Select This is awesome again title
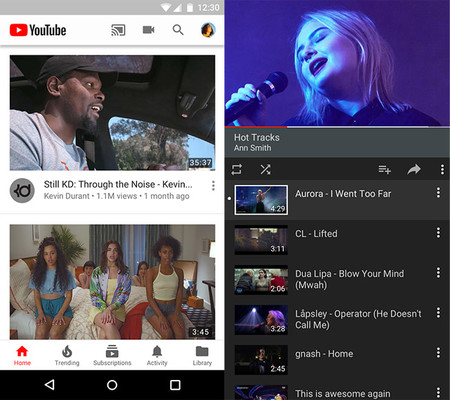450x400 pixels. click(343, 394)
